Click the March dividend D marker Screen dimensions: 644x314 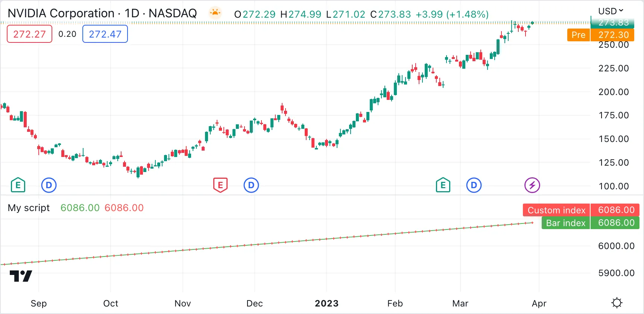click(474, 185)
